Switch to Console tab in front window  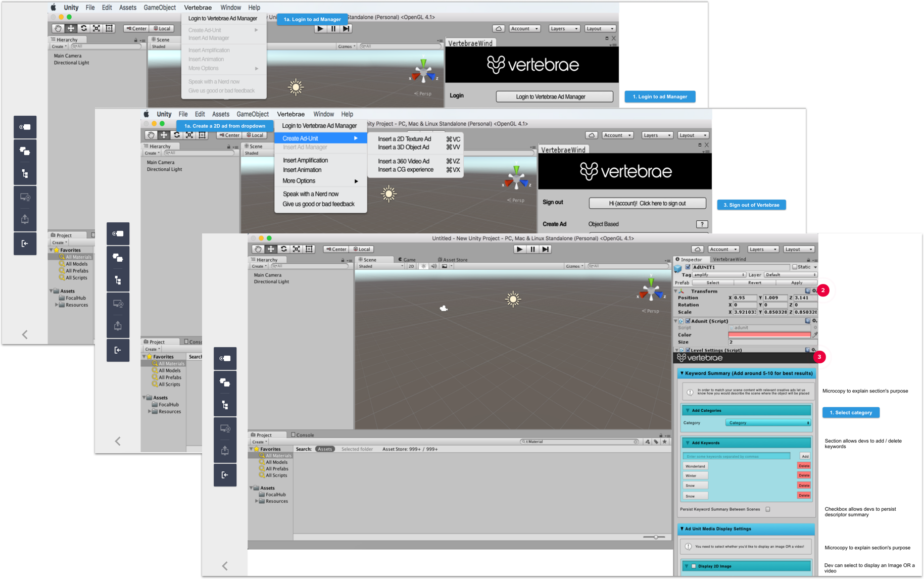point(303,435)
